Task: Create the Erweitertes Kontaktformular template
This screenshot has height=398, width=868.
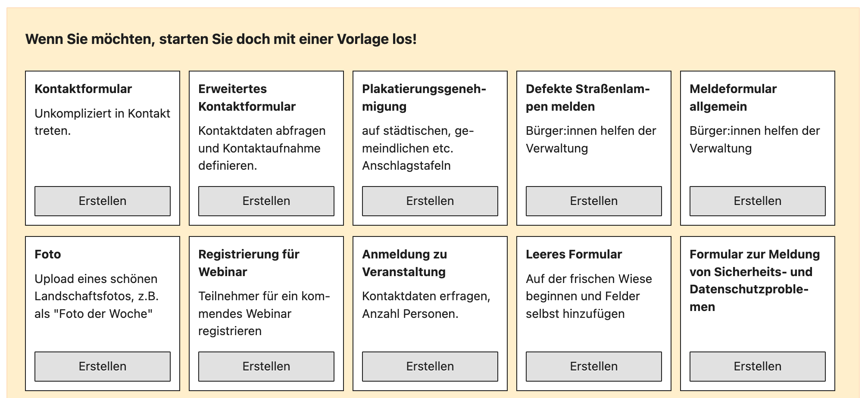Action: click(x=266, y=201)
